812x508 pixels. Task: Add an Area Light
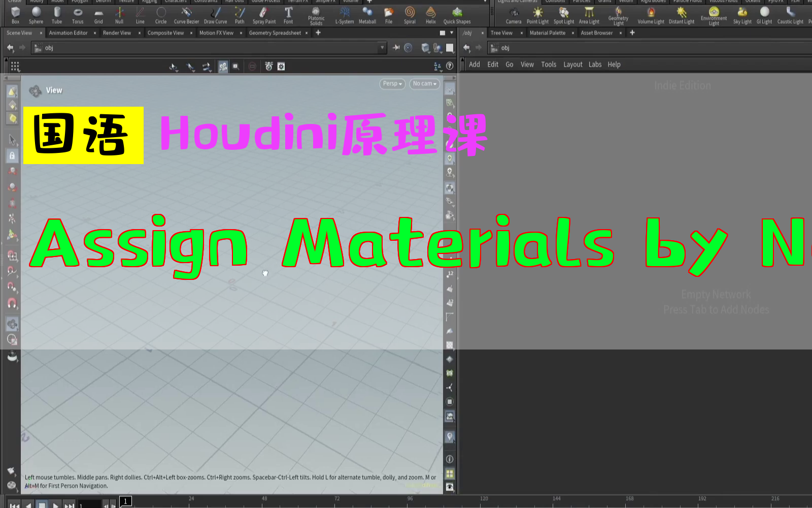coord(589,15)
